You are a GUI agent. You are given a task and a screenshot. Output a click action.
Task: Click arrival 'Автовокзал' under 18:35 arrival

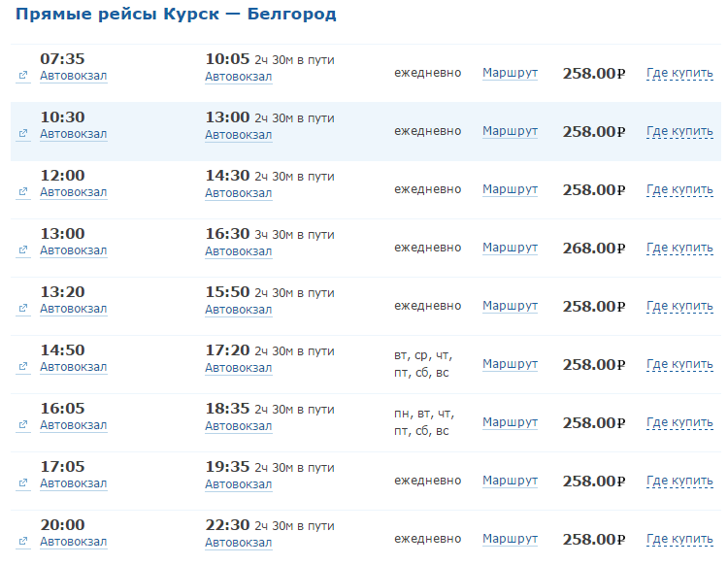(238, 425)
